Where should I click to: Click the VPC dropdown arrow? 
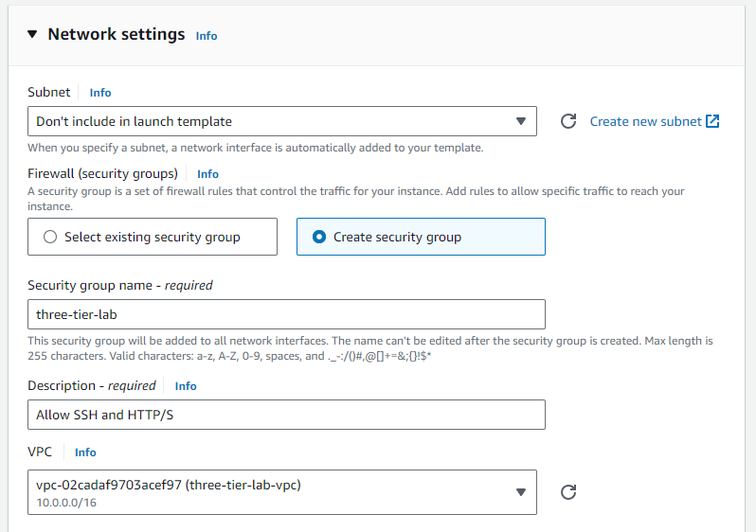[x=520, y=492]
